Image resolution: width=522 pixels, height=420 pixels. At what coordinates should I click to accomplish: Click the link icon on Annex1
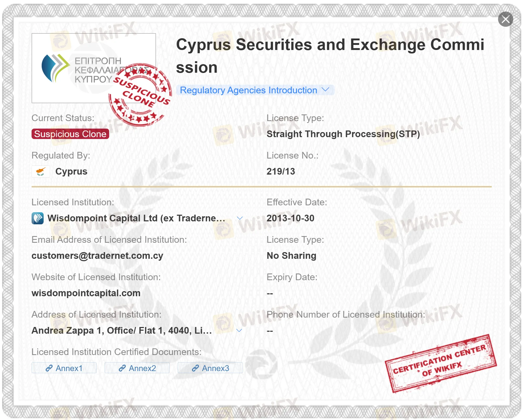click(x=49, y=368)
